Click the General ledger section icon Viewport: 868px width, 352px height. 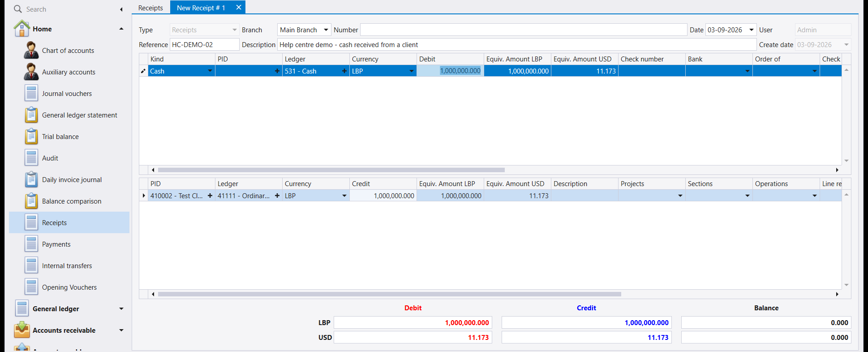point(22,309)
